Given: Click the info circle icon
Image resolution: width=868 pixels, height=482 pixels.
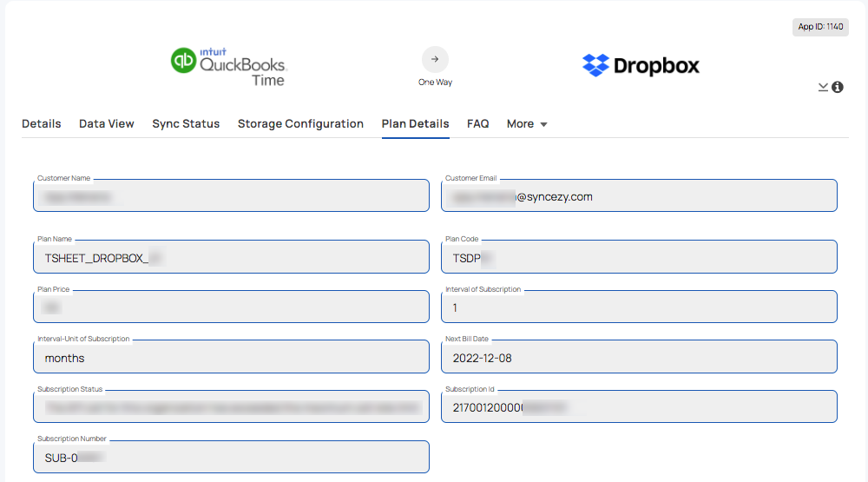Looking at the screenshot, I should (x=838, y=87).
